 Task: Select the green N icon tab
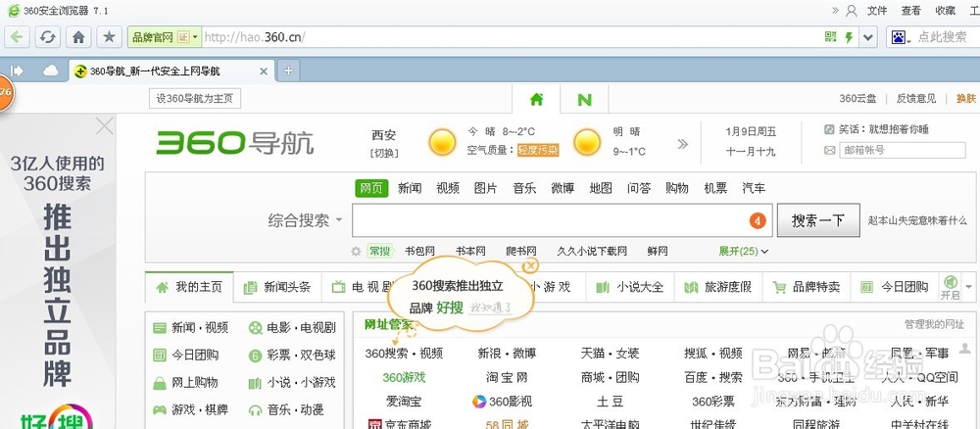tap(584, 99)
